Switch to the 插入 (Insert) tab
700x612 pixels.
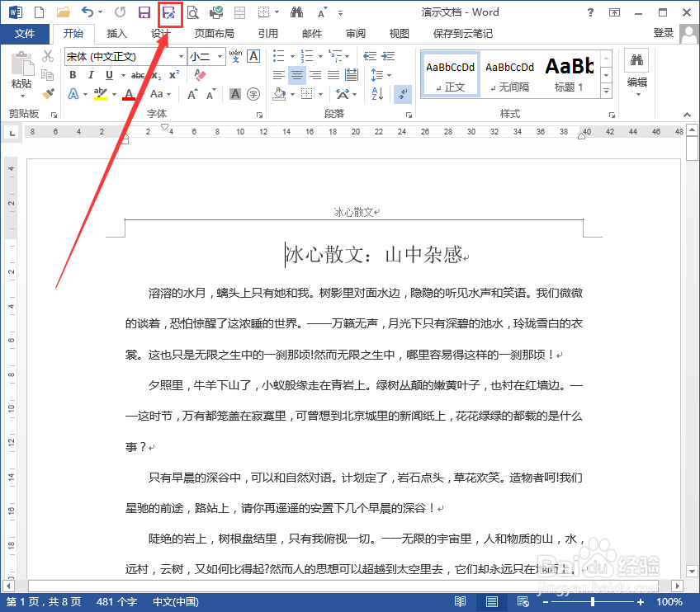coord(117,34)
